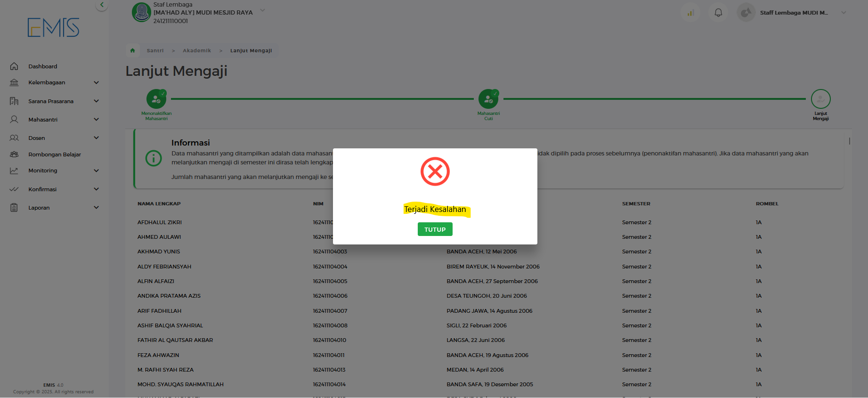Click the Lanjut Mengaji step icon
The height and width of the screenshot is (398, 868).
[x=820, y=99]
